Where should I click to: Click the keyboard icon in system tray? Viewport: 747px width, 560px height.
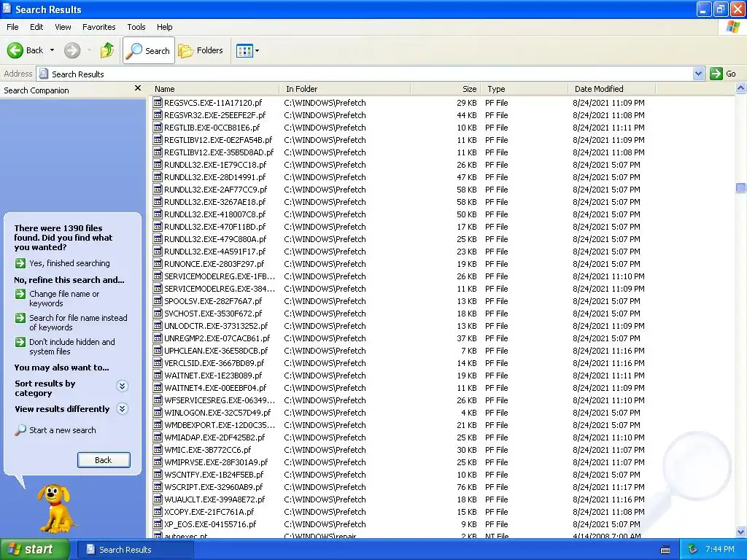(x=665, y=550)
